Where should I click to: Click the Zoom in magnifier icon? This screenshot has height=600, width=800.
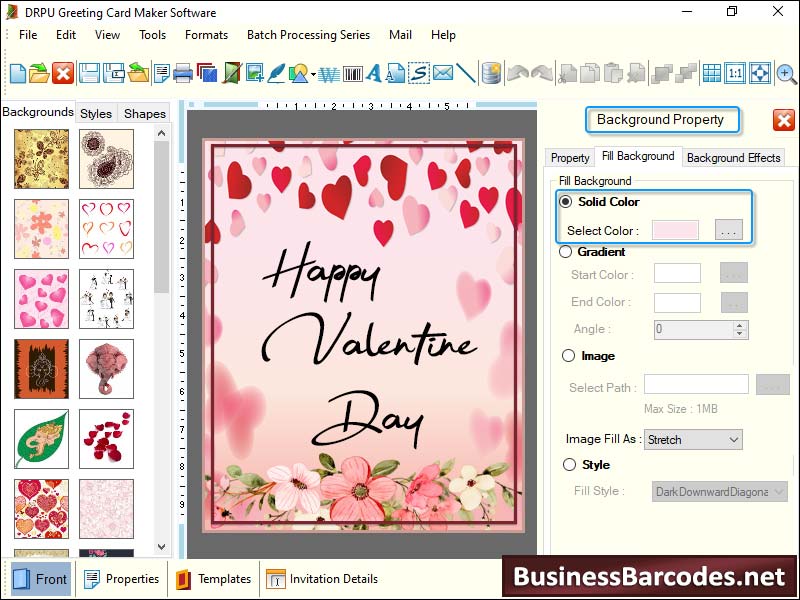point(786,73)
